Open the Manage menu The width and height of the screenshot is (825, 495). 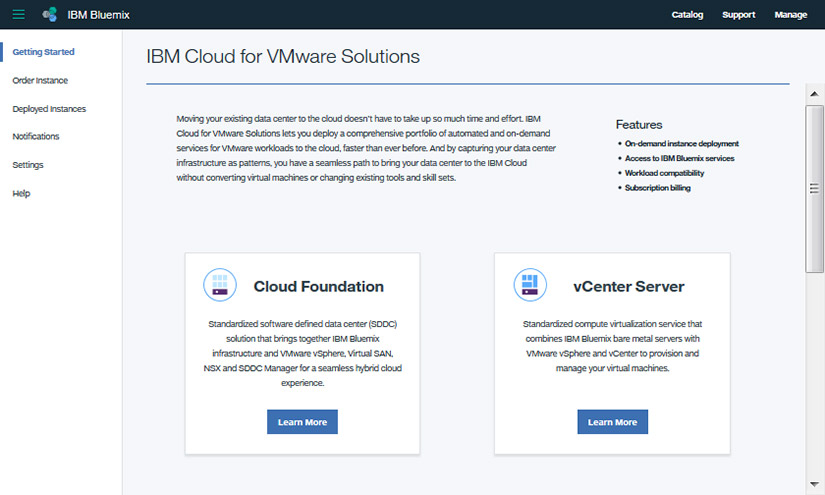coord(791,15)
